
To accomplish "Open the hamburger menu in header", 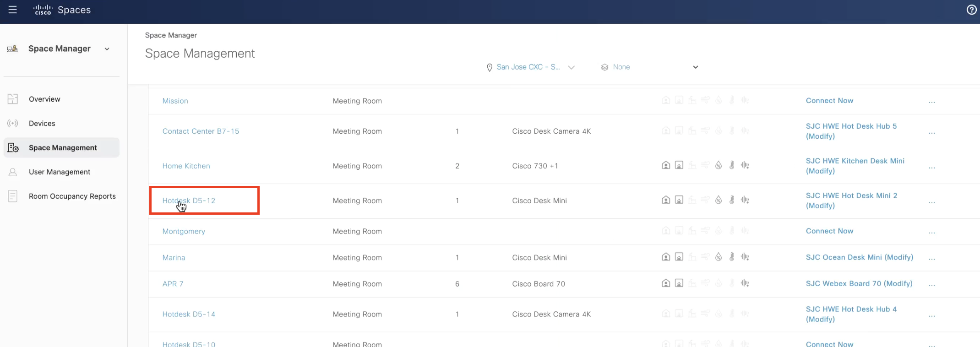I will [x=13, y=10].
